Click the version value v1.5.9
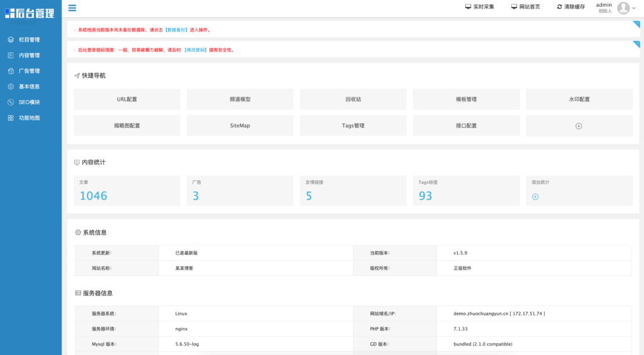 460,253
